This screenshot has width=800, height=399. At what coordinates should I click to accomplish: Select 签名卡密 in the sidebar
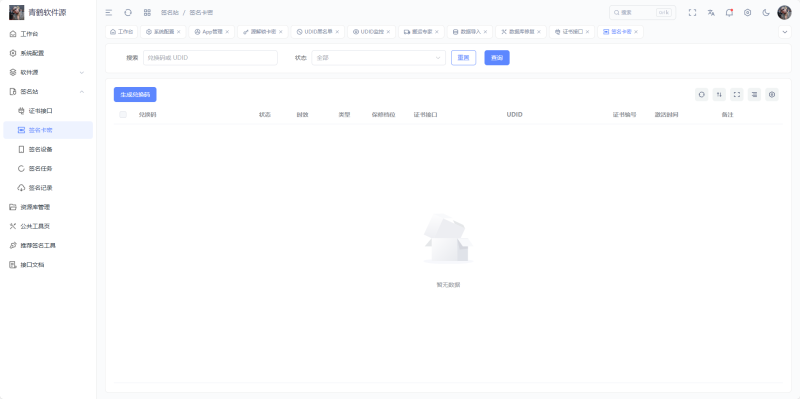[48, 130]
